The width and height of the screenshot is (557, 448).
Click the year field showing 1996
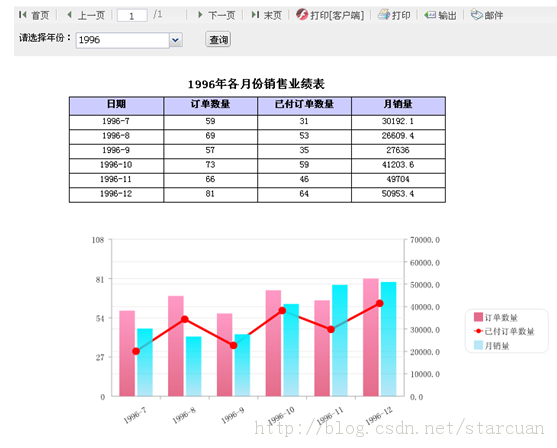(123, 40)
